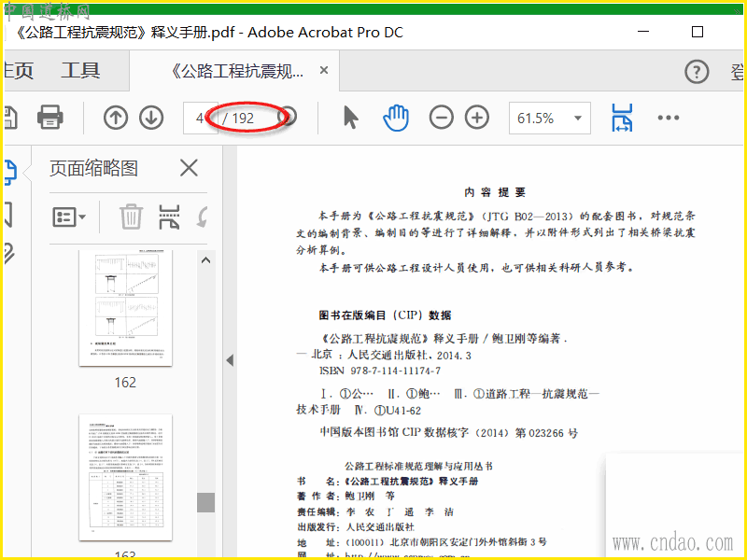Click 页面缩略图 panel title
The image size is (747, 560).
(94, 168)
